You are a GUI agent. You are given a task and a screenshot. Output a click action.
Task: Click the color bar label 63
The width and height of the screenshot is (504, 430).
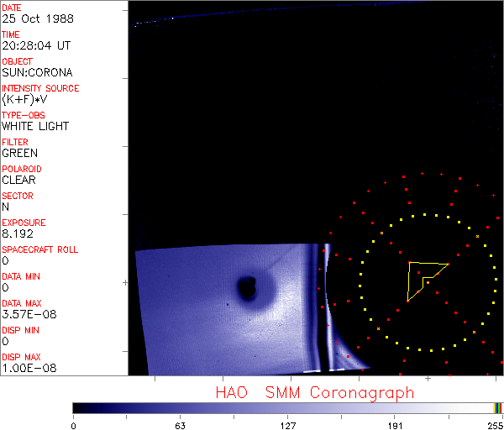181,426
